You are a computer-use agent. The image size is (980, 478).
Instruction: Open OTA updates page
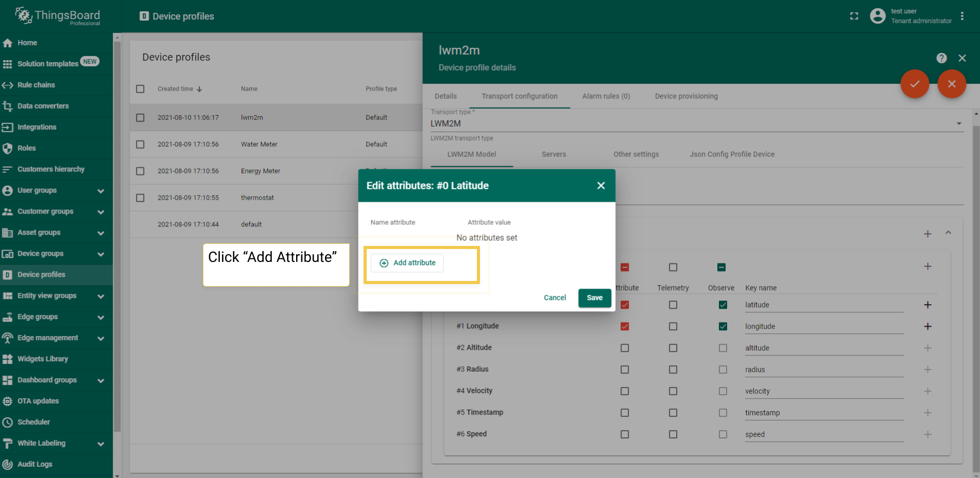point(56,401)
